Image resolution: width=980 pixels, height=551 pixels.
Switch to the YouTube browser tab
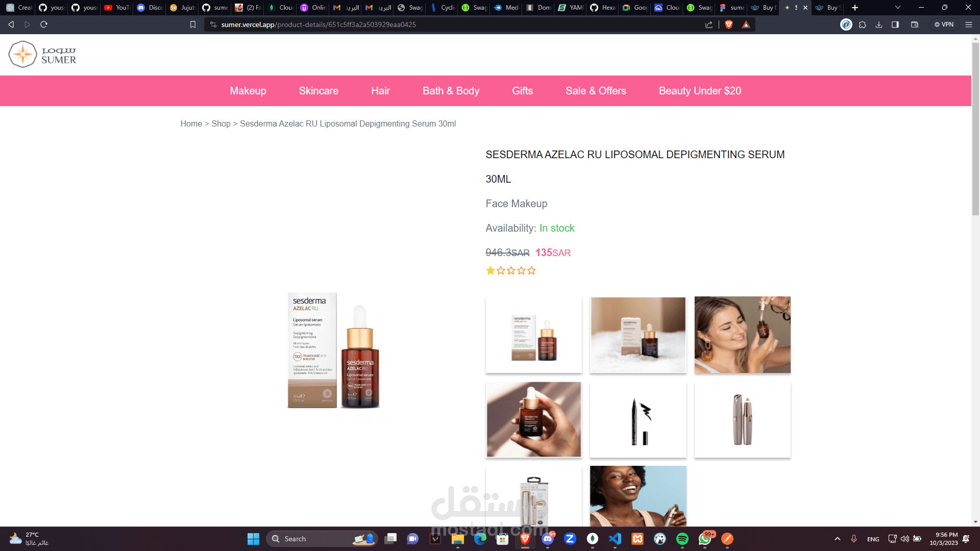pyautogui.click(x=117, y=8)
